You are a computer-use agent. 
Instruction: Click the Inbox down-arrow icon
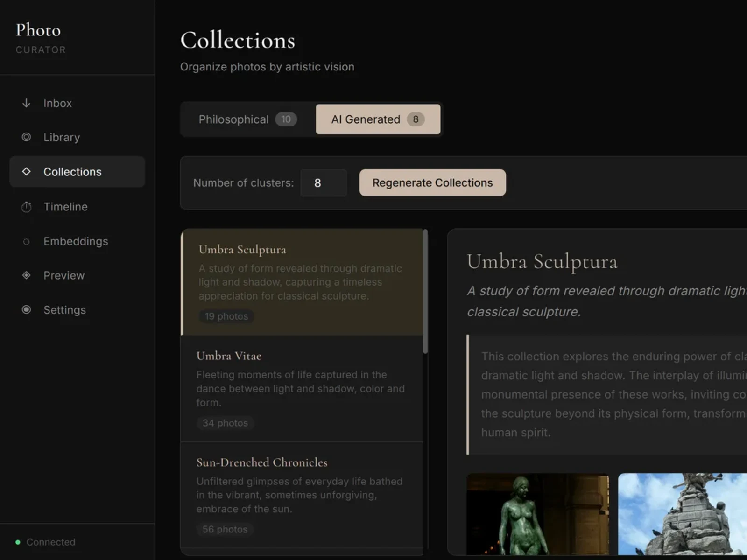pyautogui.click(x=26, y=103)
